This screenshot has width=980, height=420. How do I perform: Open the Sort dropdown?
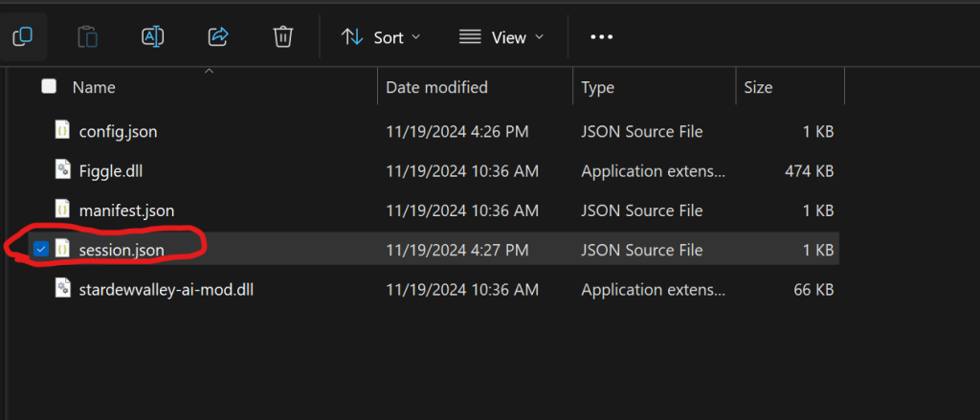tap(381, 36)
